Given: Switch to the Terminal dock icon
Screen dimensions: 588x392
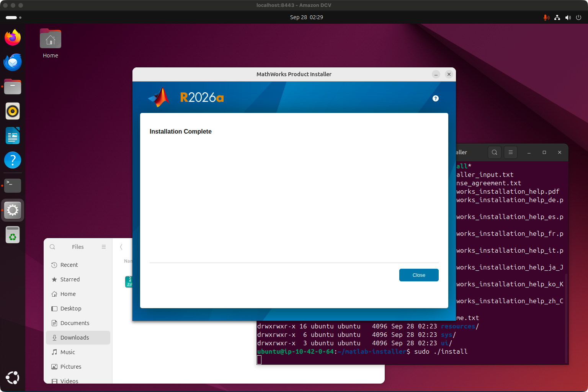Looking at the screenshot, I should pos(13,185).
